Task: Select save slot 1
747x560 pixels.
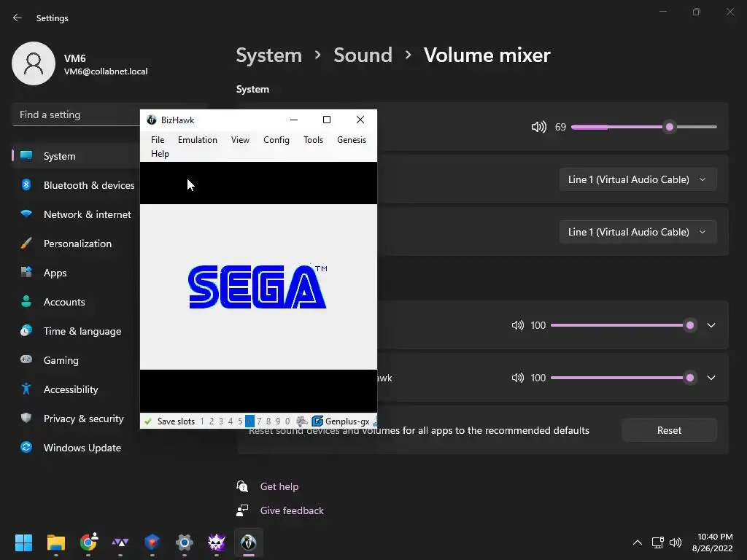Action: pyautogui.click(x=202, y=421)
